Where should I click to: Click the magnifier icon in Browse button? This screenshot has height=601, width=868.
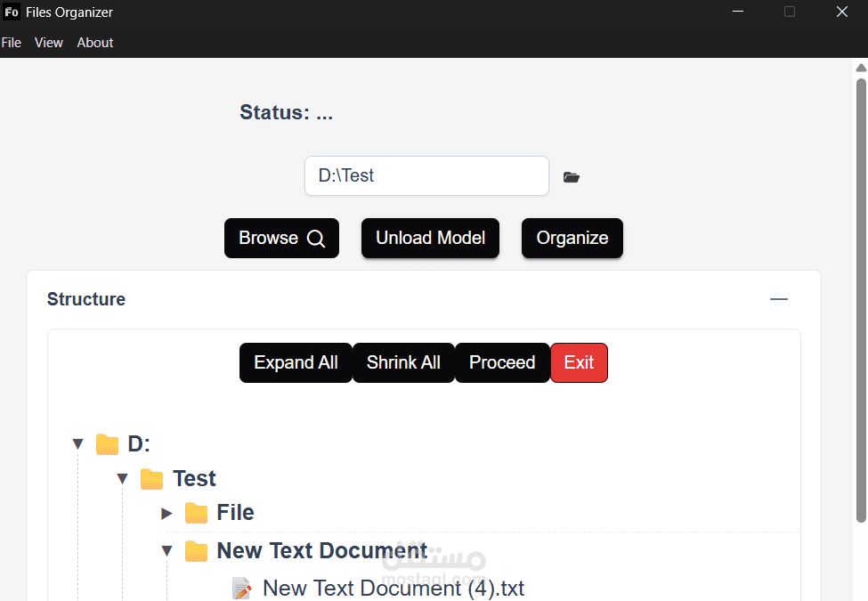pos(316,239)
